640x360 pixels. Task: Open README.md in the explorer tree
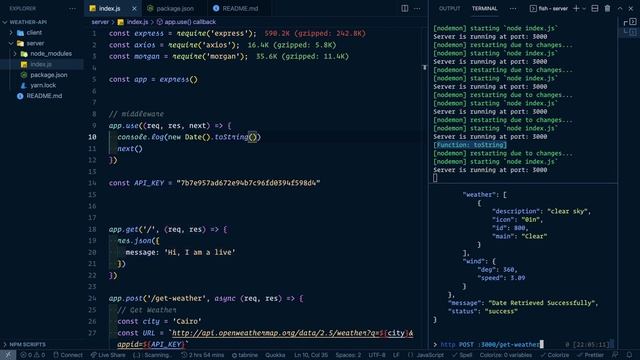[x=44, y=96]
